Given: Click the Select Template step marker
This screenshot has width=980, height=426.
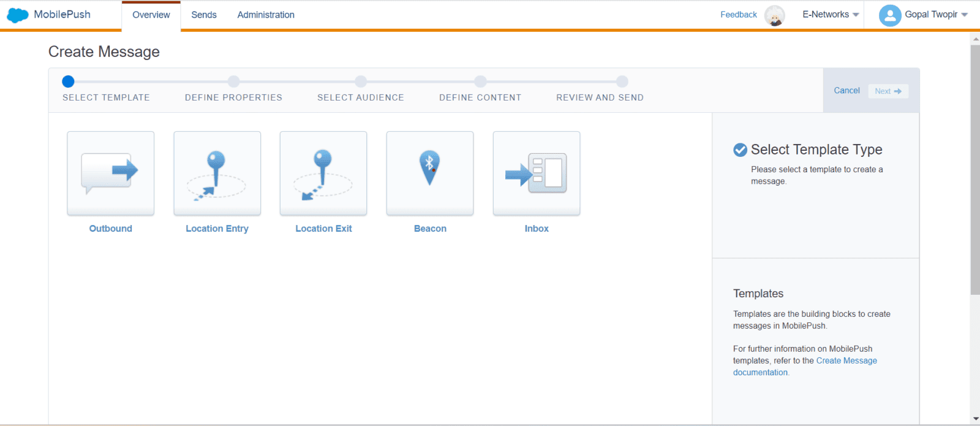Looking at the screenshot, I should (x=68, y=82).
